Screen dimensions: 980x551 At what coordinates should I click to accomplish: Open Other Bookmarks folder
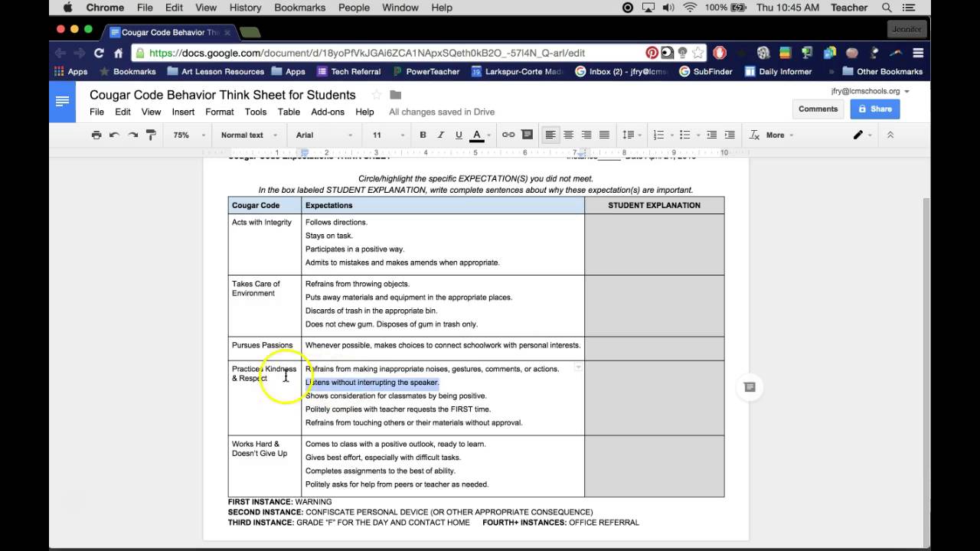click(x=882, y=71)
